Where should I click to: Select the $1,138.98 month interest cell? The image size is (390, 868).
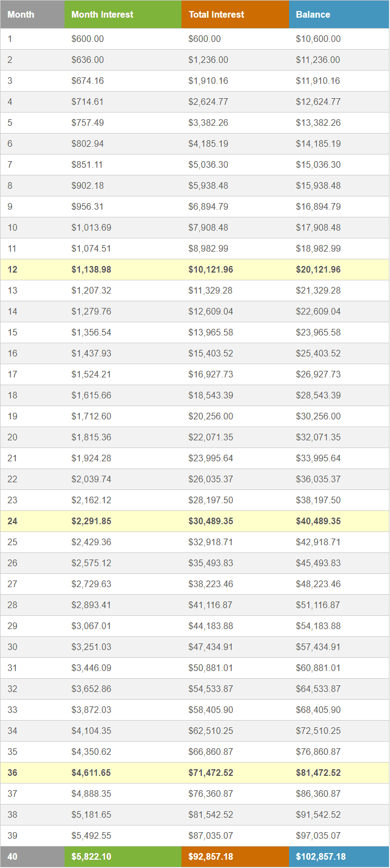click(x=92, y=270)
